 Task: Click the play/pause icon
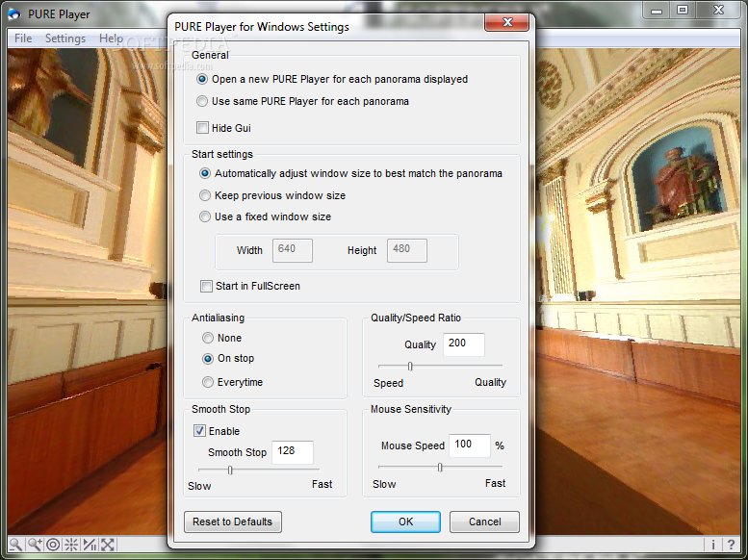(x=90, y=545)
